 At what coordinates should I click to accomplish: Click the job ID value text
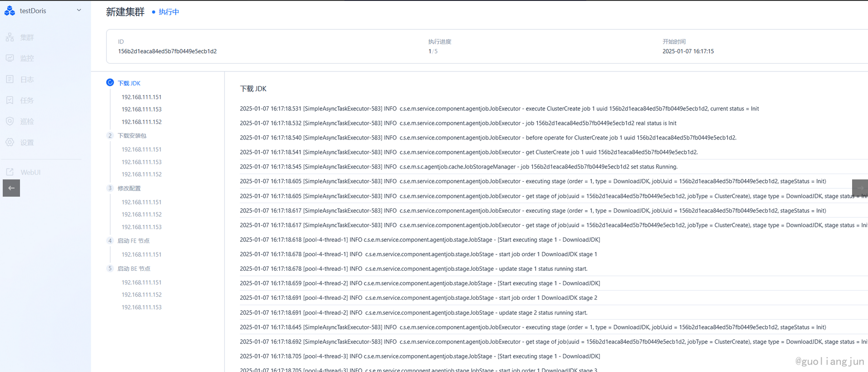tap(167, 51)
